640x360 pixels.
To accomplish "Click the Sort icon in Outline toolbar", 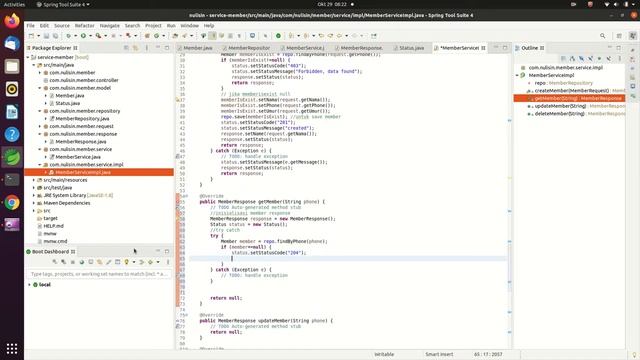I will point(573,59).
